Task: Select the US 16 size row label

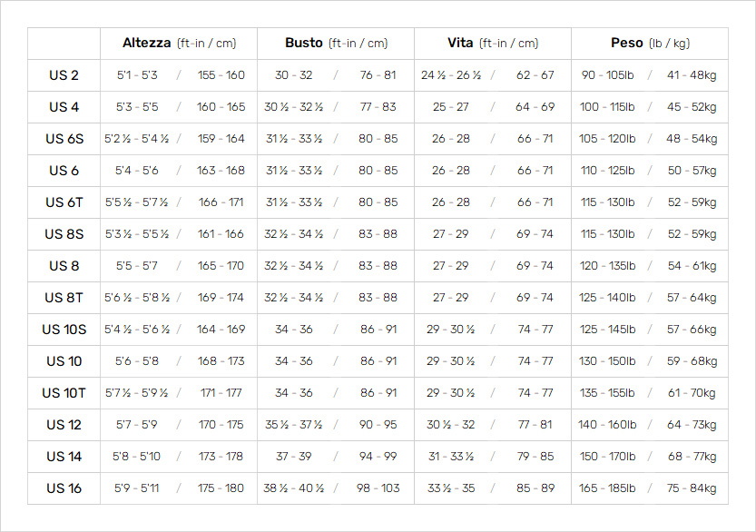Action: (64, 488)
